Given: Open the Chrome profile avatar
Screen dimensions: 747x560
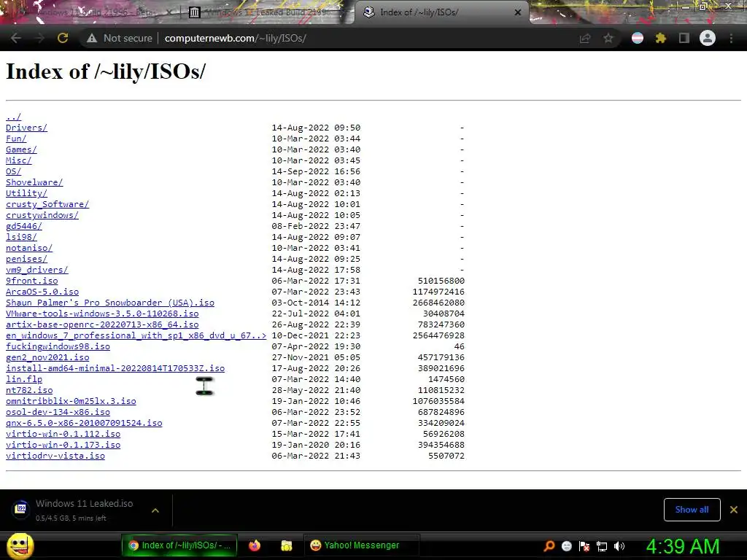Looking at the screenshot, I should [x=708, y=38].
